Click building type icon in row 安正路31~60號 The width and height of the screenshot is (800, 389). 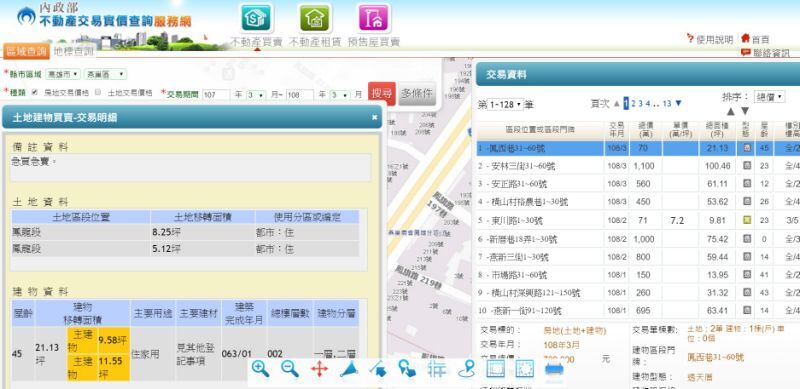click(747, 184)
